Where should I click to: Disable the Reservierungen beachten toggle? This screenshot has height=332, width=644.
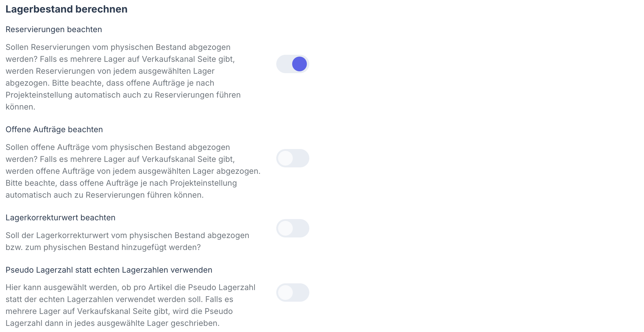[292, 64]
